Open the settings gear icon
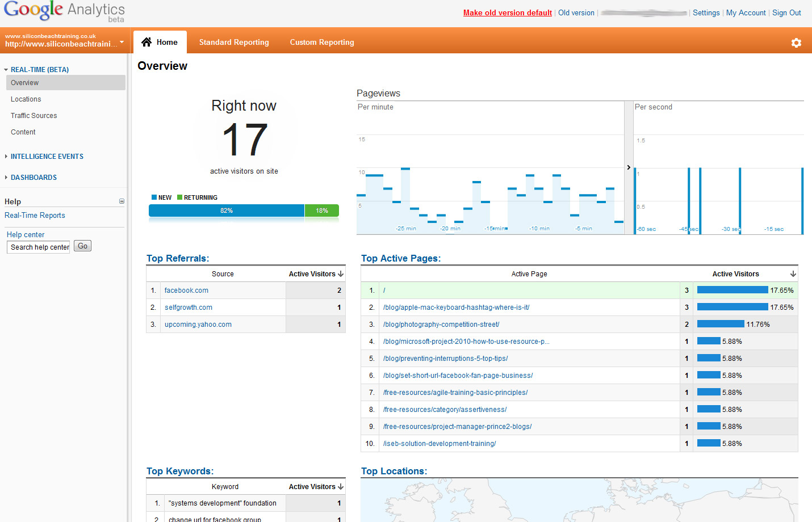 point(796,42)
